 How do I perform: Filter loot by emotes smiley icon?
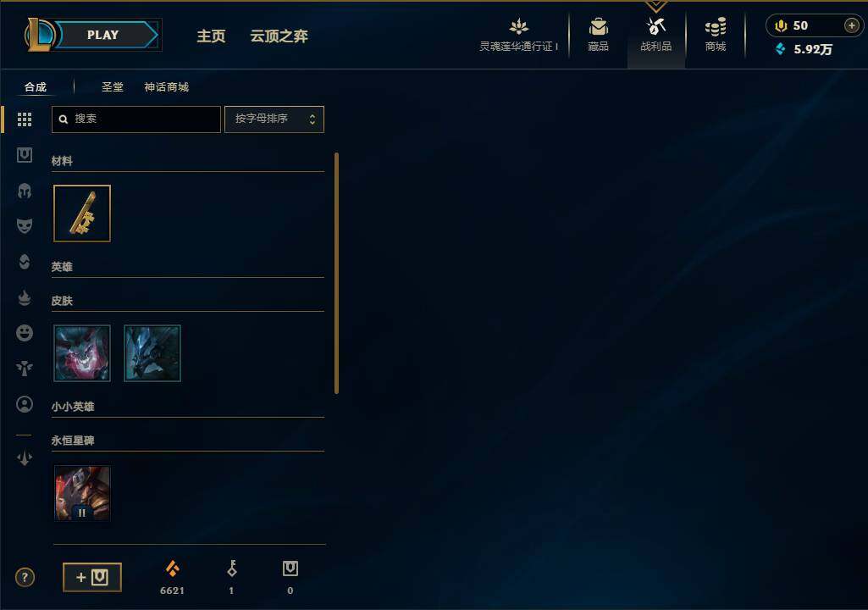[x=25, y=333]
